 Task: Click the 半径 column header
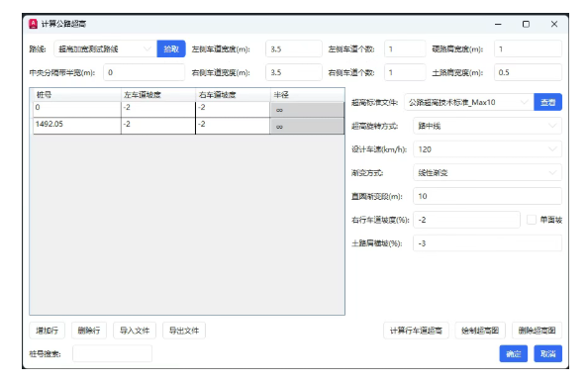pyautogui.click(x=307, y=94)
